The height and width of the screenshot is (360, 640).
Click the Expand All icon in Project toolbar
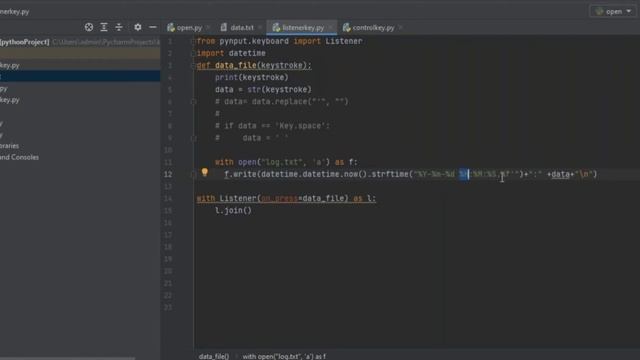(x=104, y=27)
